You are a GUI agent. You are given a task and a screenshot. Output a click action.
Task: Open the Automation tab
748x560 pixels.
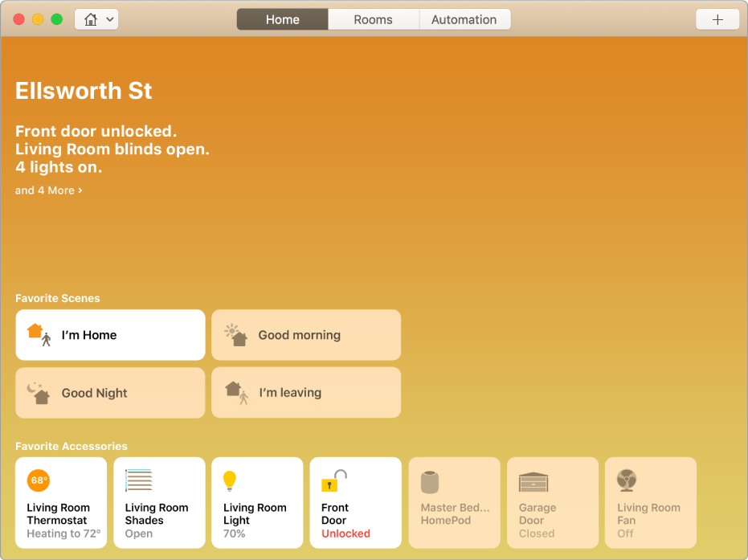(464, 18)
